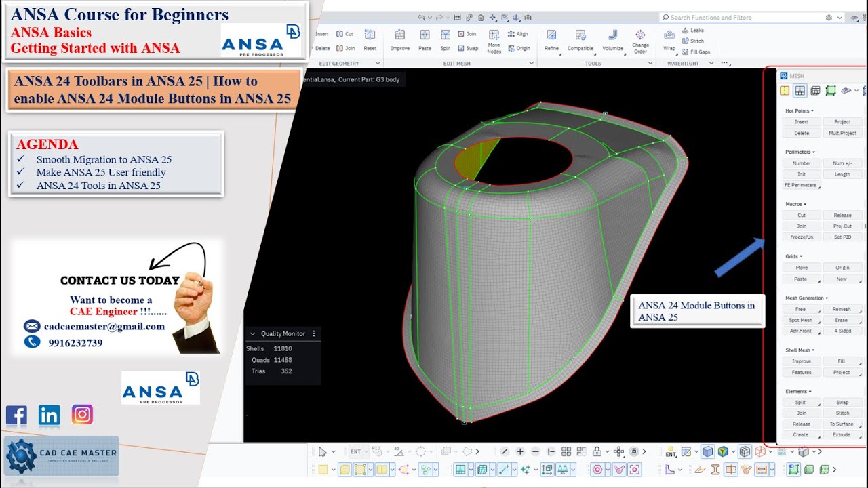Click the Freeze/Un macros button

tap(802, 237)
